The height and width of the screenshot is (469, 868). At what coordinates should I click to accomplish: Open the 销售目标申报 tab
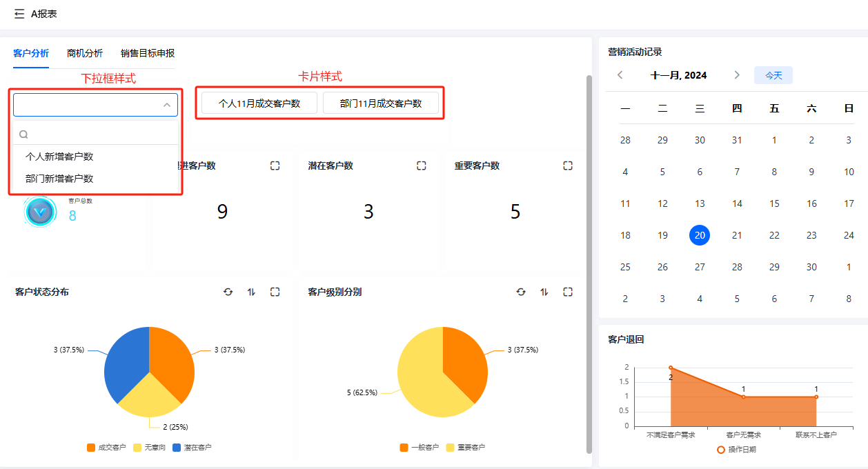(148, 53)
